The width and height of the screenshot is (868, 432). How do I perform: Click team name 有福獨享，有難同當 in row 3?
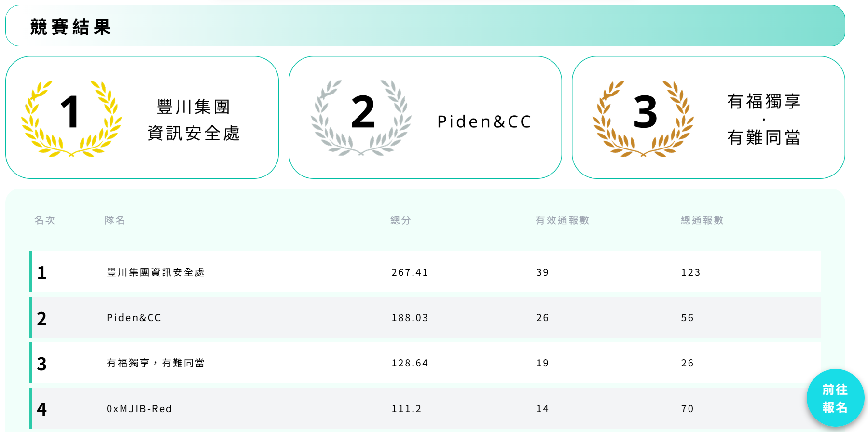click(x=155, y=363)
